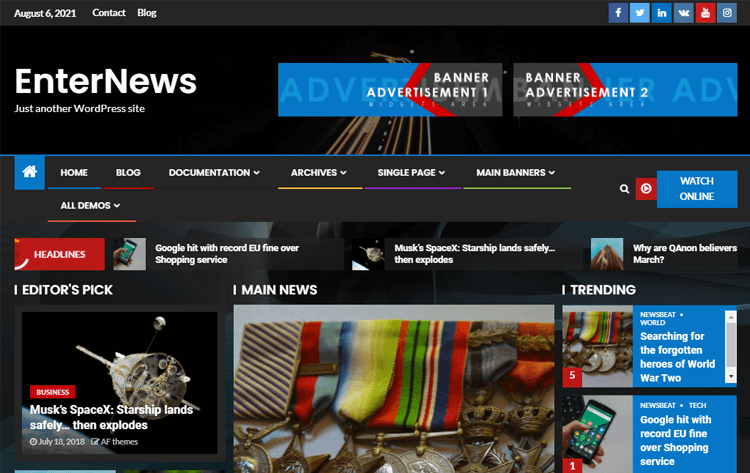Viewport: 750px width, 473px height.
Task: Click trending medals thumbnail numbered 5
Action: pyautogui.click(x=597, y=346)
